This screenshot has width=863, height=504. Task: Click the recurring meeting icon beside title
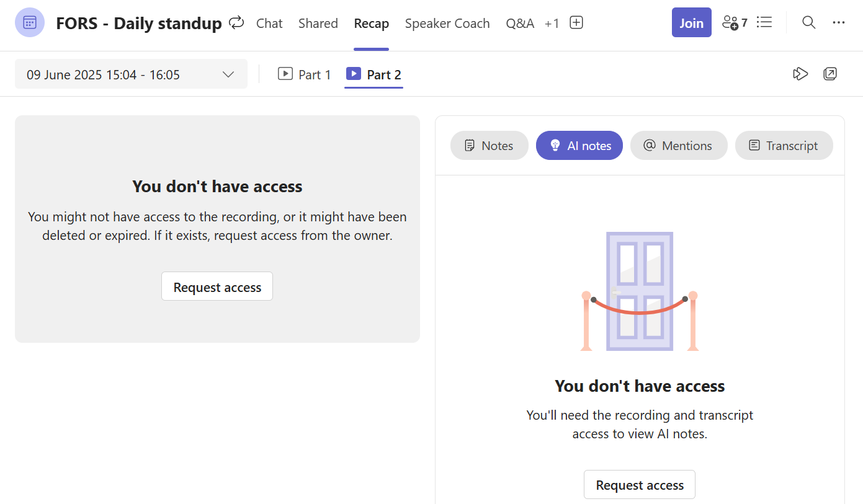point(236,23)
